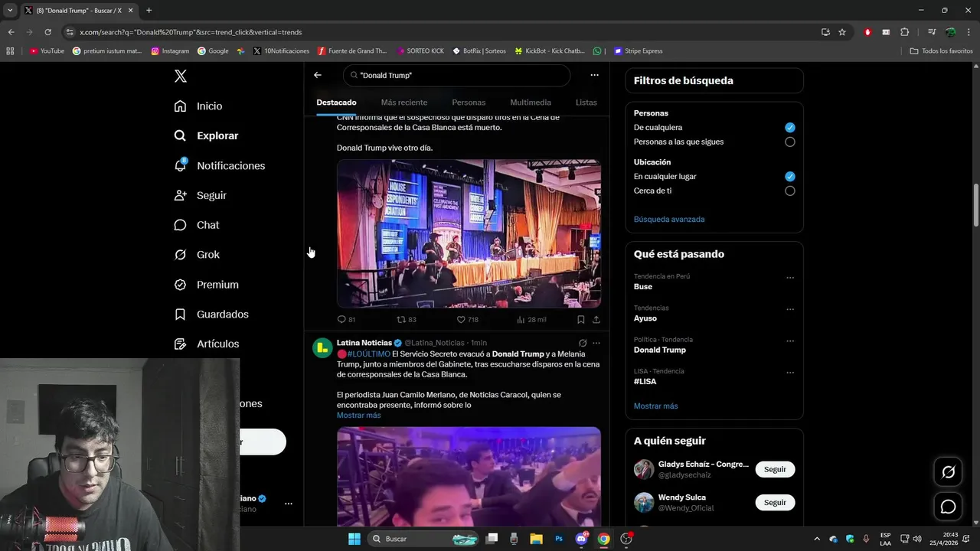Open more options for #LISA trend
980x551 pixels.
pyautogui.click(x=790, y=373)
